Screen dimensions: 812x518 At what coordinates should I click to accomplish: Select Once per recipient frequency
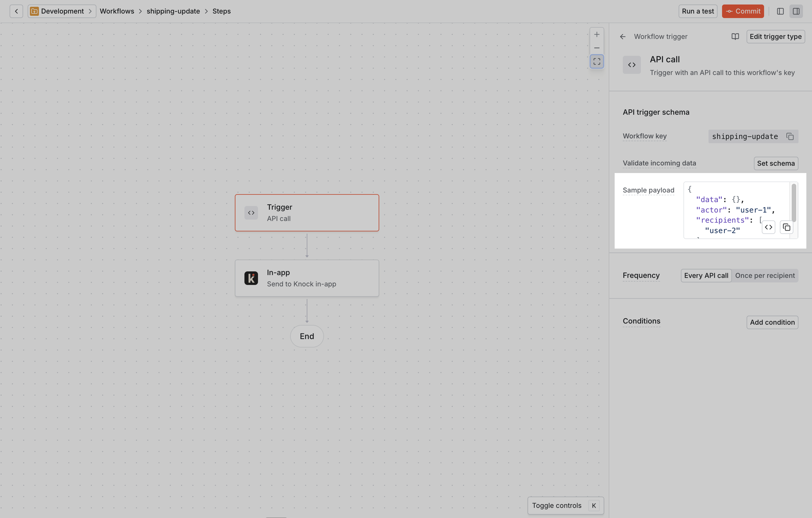pos(765,275)
